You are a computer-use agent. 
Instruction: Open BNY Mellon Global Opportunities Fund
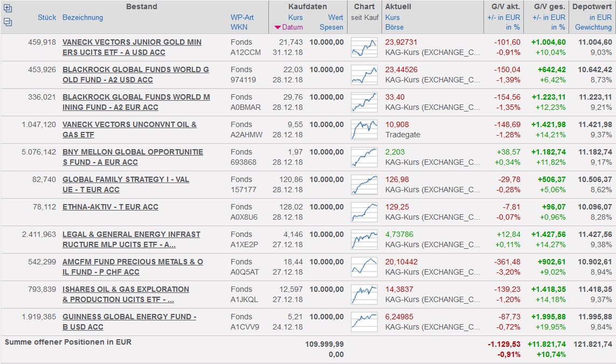click(x=133, y=157)
